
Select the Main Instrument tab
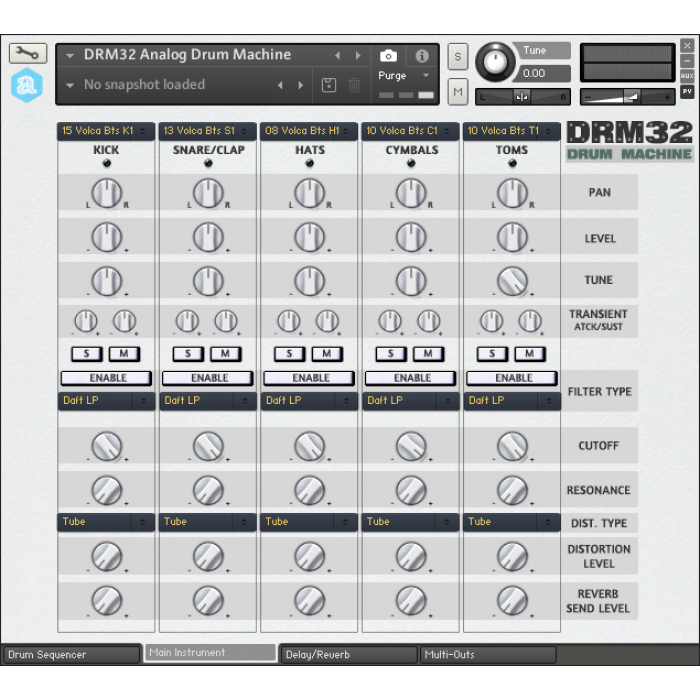(x=211, y=653)
